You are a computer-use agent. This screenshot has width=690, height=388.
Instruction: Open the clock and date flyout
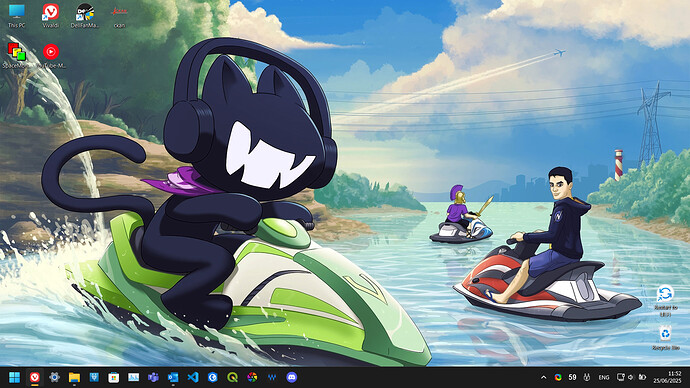pos(667,377)
